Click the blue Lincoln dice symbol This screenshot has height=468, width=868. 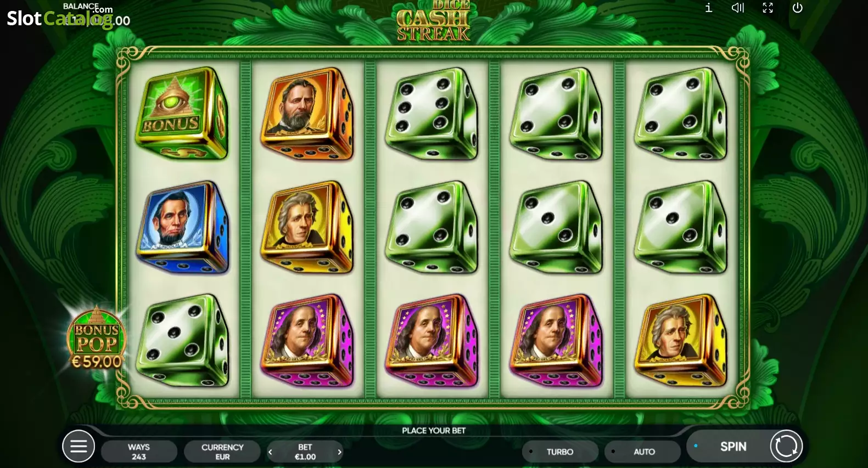pyautogui.click(x=182, y=227)
